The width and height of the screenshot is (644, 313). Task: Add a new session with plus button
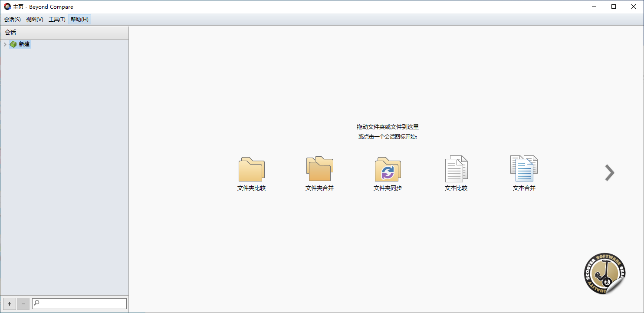10,304
